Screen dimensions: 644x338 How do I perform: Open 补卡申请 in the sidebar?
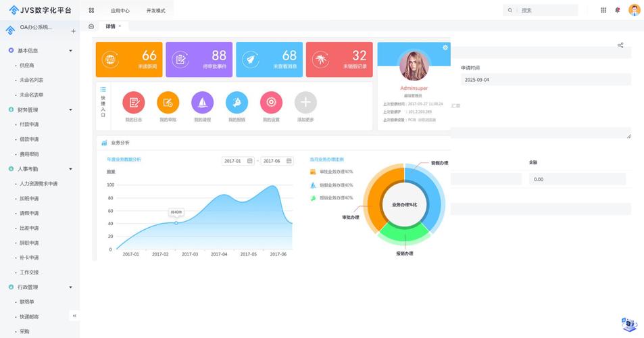pos(29,258)
